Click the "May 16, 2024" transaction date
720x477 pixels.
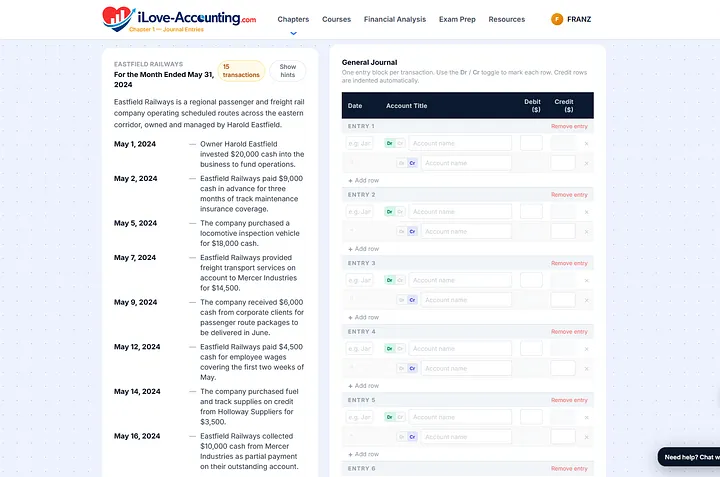pos(137,436)
